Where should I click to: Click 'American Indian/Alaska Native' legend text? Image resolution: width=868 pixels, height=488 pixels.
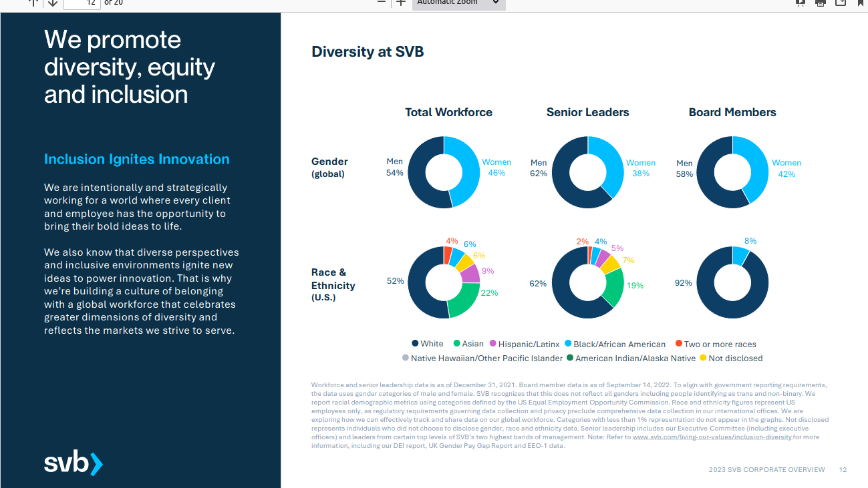click(x=635, y=358)
